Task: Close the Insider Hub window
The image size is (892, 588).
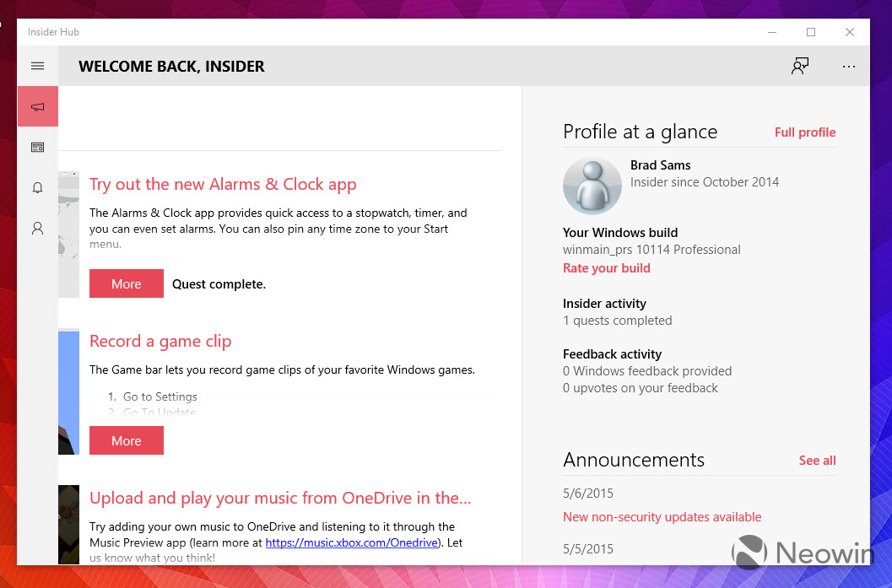Action: click(849, 32)
